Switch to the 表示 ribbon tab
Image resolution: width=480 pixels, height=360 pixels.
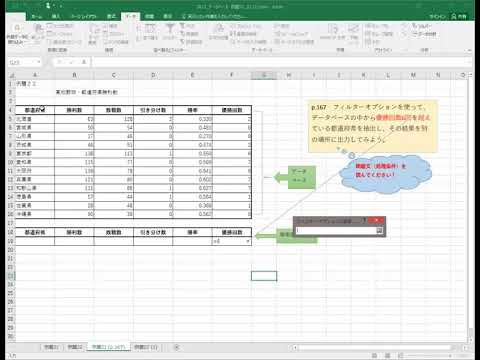(167, 16)
